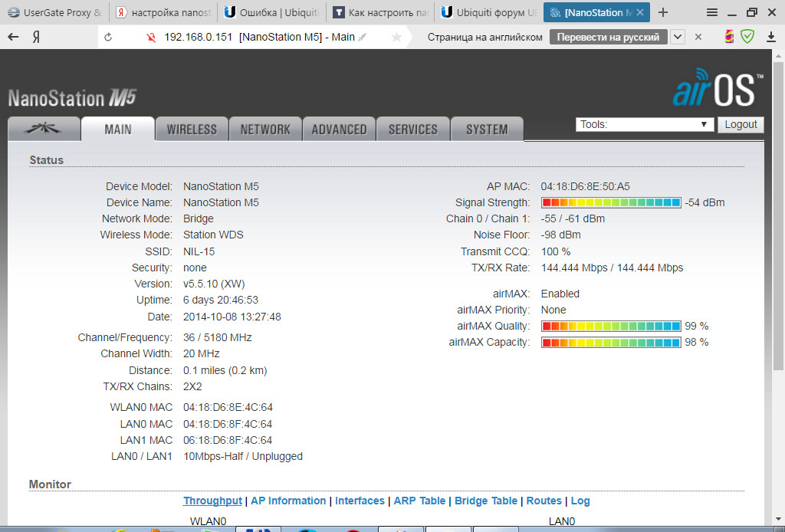Click the crossed-out protection icon in address bar
The image size is (785, 532).
click(151, 37)
